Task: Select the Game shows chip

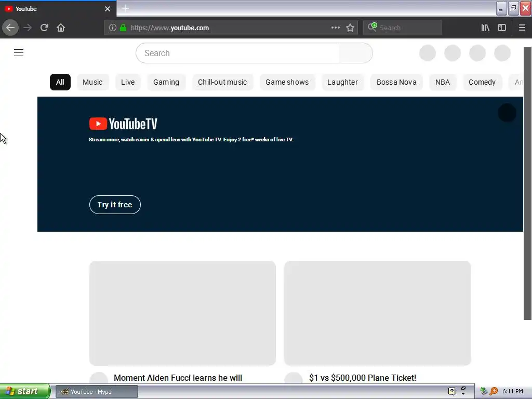Action: (287, 82)
